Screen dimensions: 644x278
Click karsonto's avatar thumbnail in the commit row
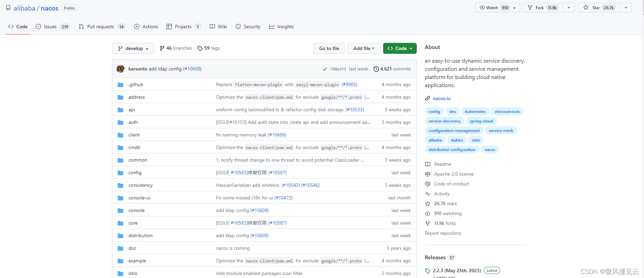coord(120,69)
